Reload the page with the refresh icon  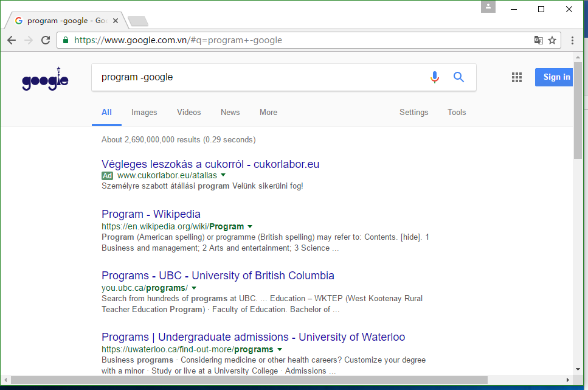(x=46, y=40)
